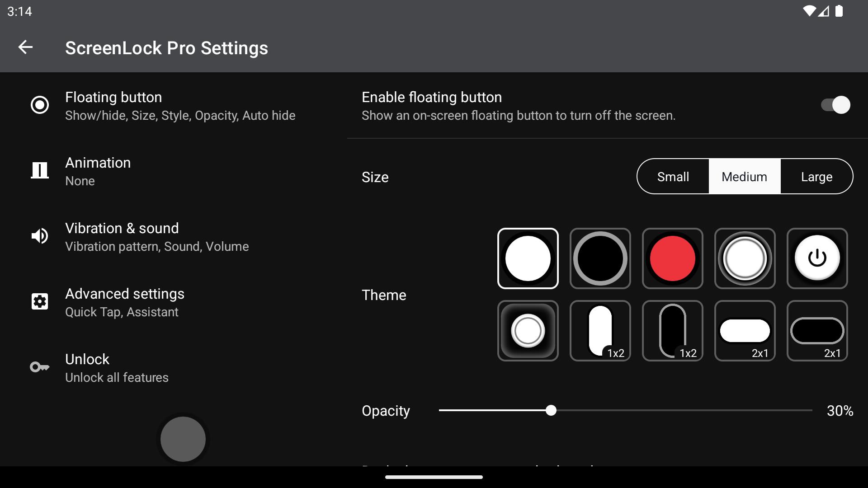This screenshot has height=488, width=868.
Task: Pick the red circle button theme
Action: click(672, 258)
